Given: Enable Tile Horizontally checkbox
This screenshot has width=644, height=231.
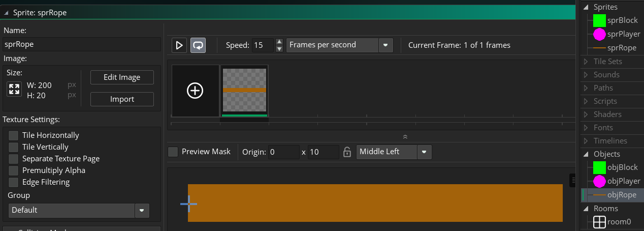Looking at the screenshot, I should [x=13, y=135].
